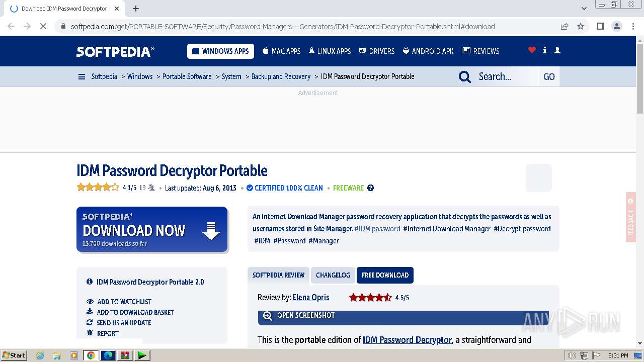
Task: Click the #IDM password tag
Action: click(377, 229)
